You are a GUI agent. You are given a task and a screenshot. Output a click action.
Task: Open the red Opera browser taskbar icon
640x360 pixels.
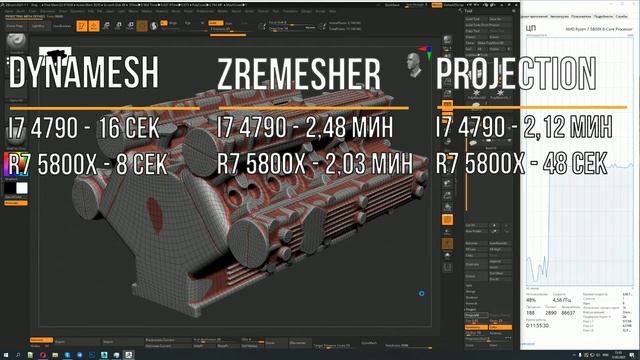42,355
